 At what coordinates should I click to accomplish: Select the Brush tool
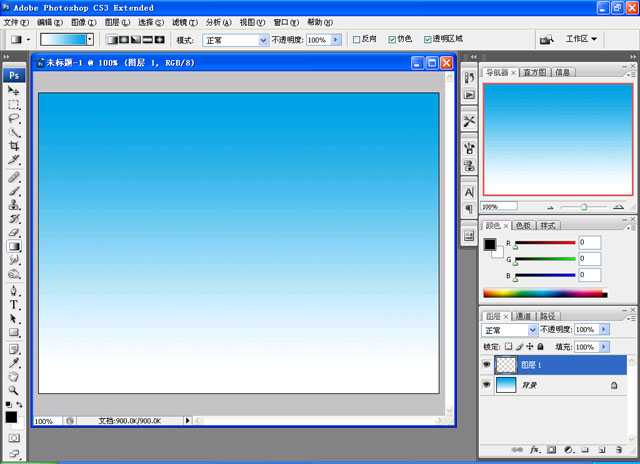click(x=13, y=191)
